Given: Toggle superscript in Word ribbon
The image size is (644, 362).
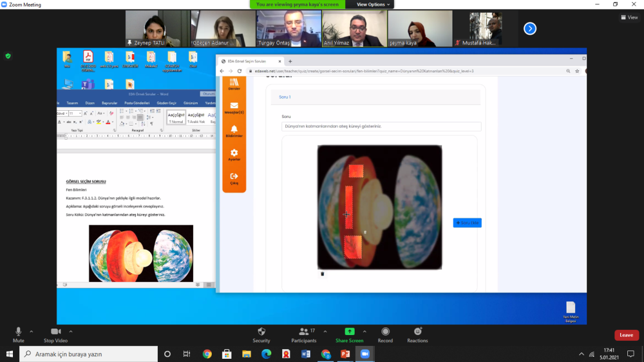Looking at the screenshot, I should (80, 122).
